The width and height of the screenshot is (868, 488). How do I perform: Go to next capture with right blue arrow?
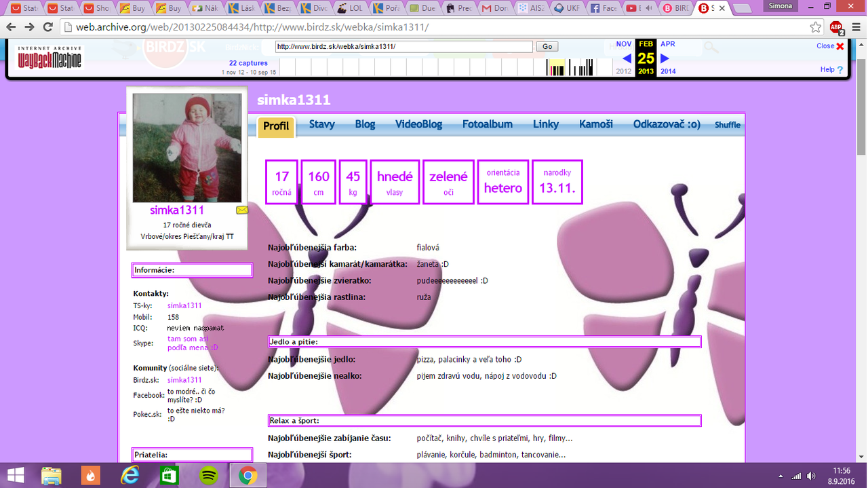pyautogui.click(x=665, y=58)
